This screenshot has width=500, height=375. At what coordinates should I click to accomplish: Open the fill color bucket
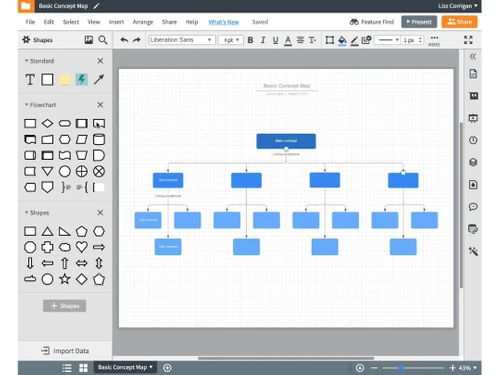tap(342, 41)
